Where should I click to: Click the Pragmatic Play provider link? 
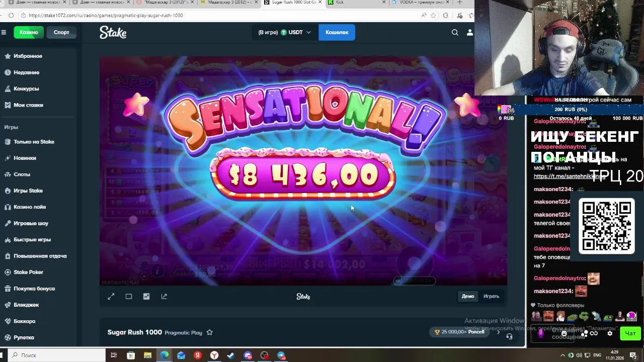click(184, 333)
